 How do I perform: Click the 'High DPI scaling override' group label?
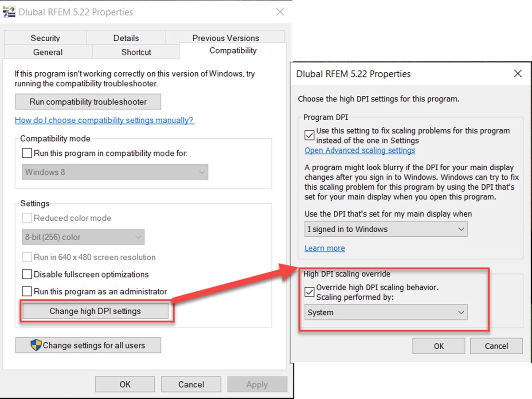point(347,274)
